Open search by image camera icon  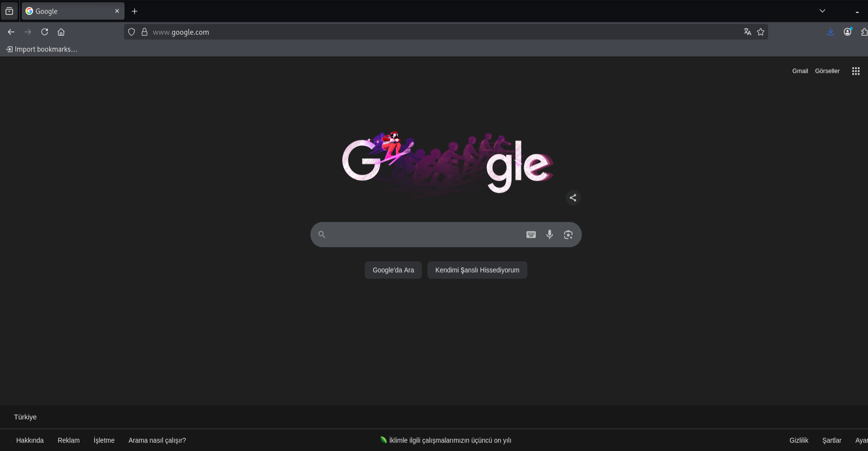tap(568, 235)
